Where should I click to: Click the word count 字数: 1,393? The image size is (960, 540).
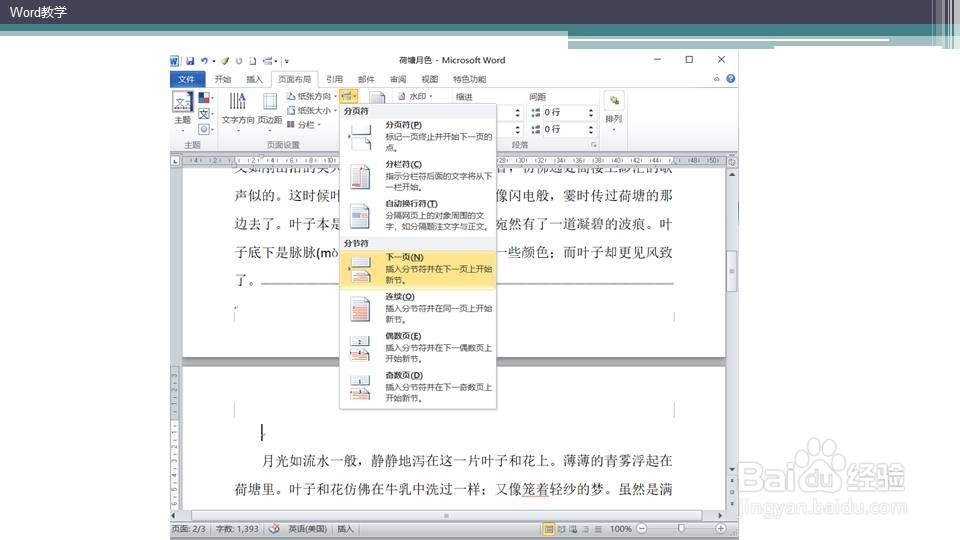coord(237,528)
